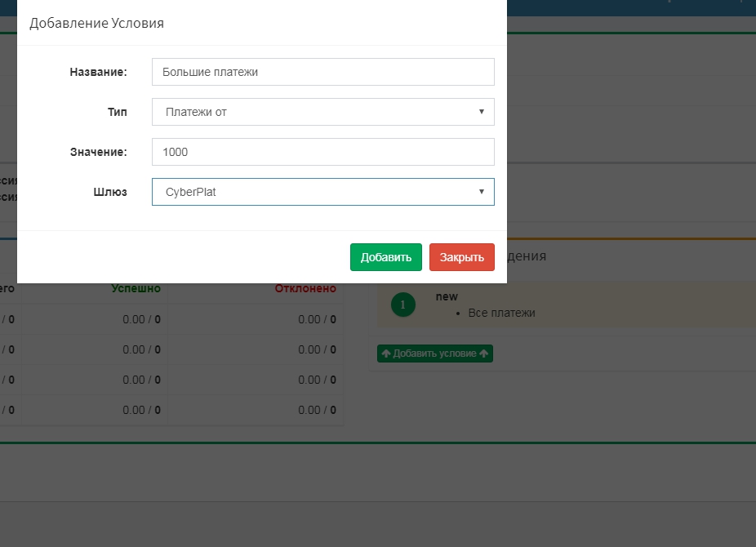The image size is (756, 547).
Task: Click the Значение field label
Action: pos(98,152)
